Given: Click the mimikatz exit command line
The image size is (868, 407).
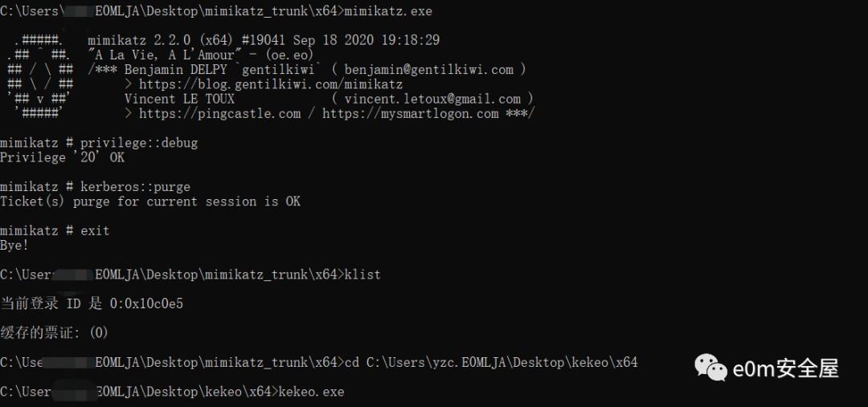Looking at the screenshot, I should coord(55,230).
